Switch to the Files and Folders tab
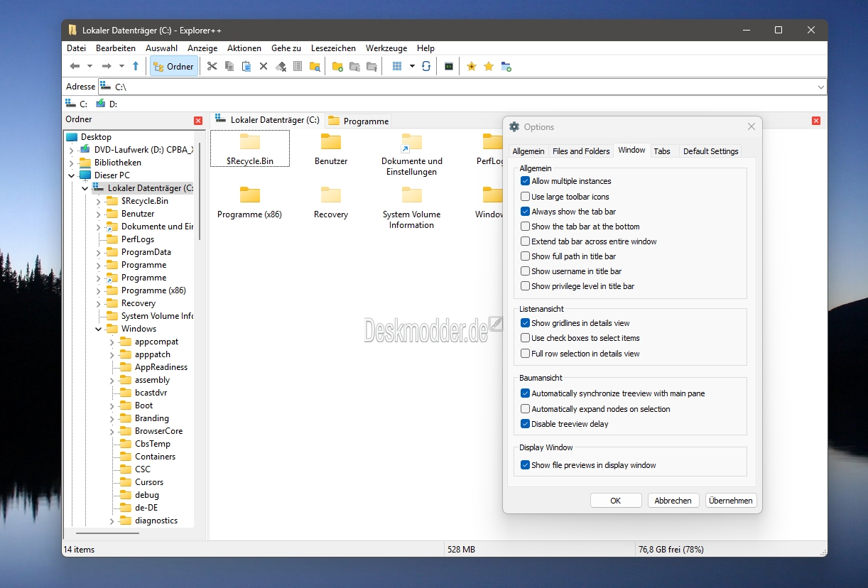The width and height of the screenshot is (868, 588). click(x=580, y=151)
